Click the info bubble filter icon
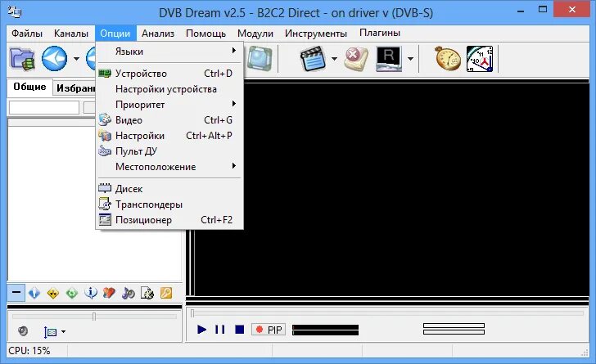596x364 pixels. point(90,293)
